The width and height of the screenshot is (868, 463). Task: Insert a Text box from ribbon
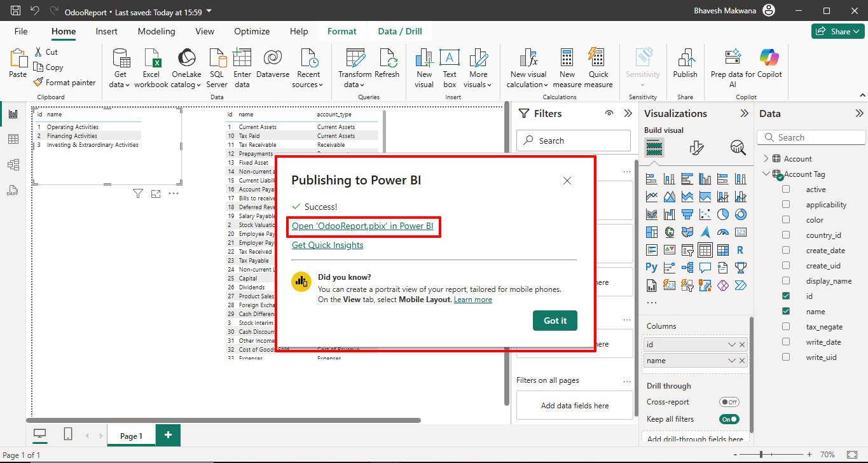tap(450, 68)
